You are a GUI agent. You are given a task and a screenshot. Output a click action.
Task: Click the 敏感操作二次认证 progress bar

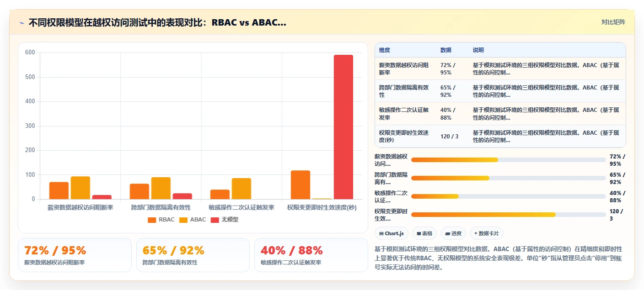tap(508, 196)
